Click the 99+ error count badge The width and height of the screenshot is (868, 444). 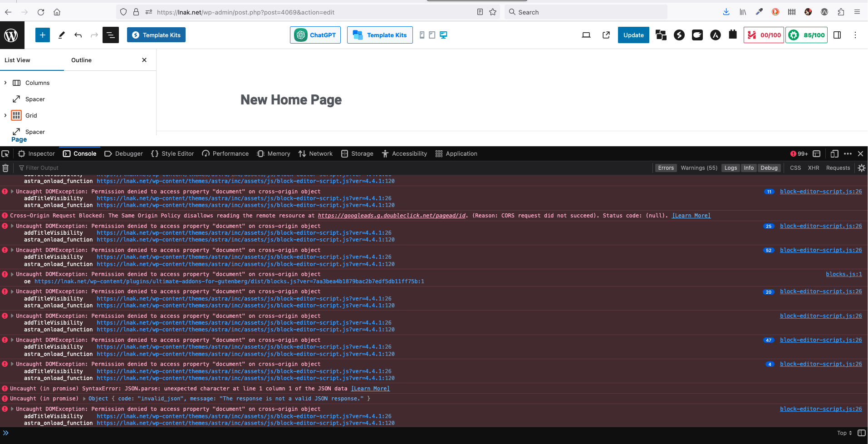click(799, 154)
